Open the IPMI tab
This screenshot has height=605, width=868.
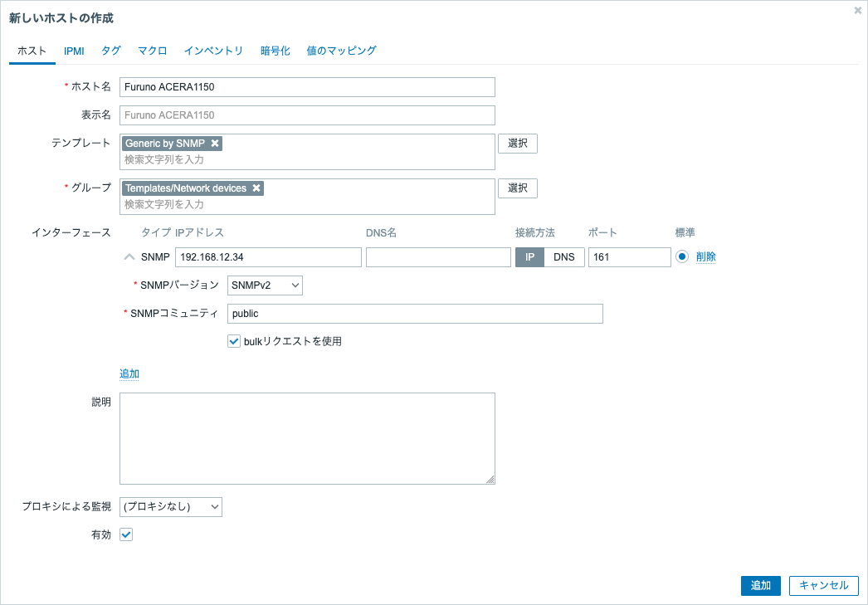(74, 51)
